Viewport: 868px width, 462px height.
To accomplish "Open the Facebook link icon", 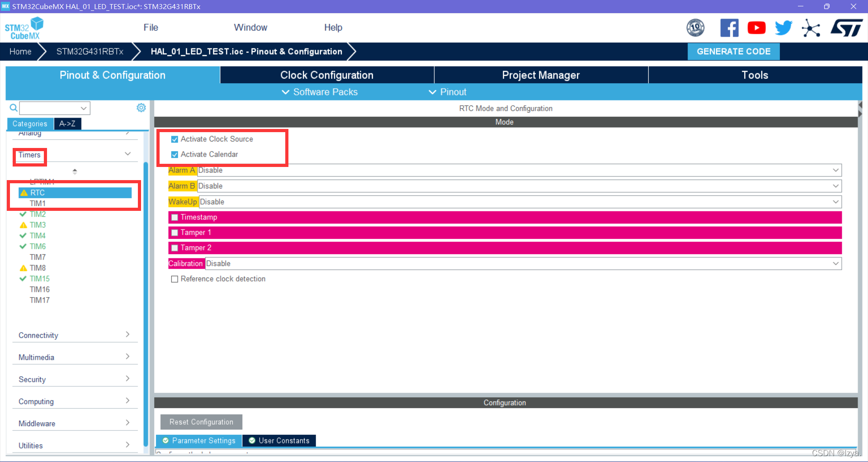I will tap(729, 28).
